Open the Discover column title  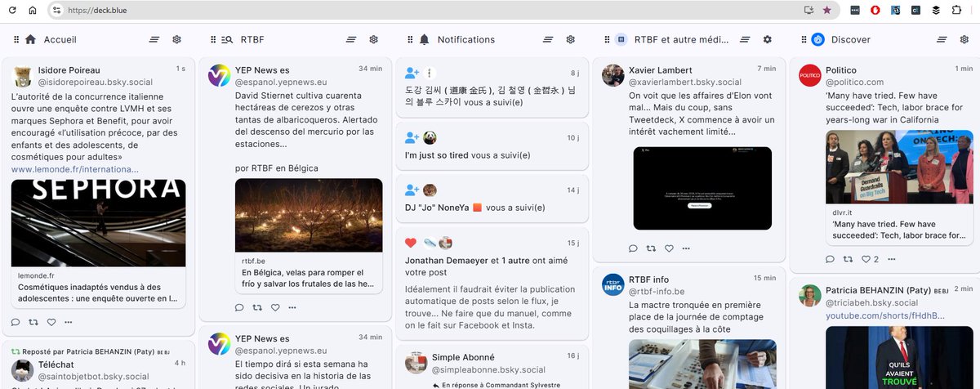click(x=851, y=39)
